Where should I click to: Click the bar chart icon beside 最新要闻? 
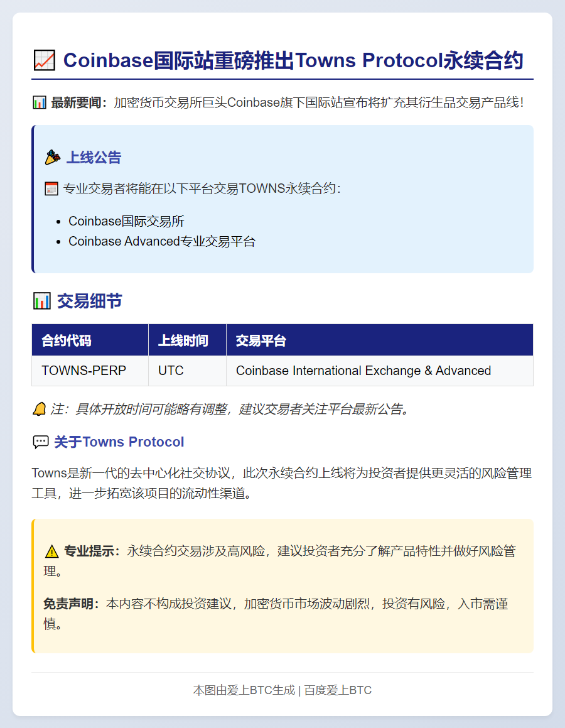pyautogui.click(x=40, y=102)
